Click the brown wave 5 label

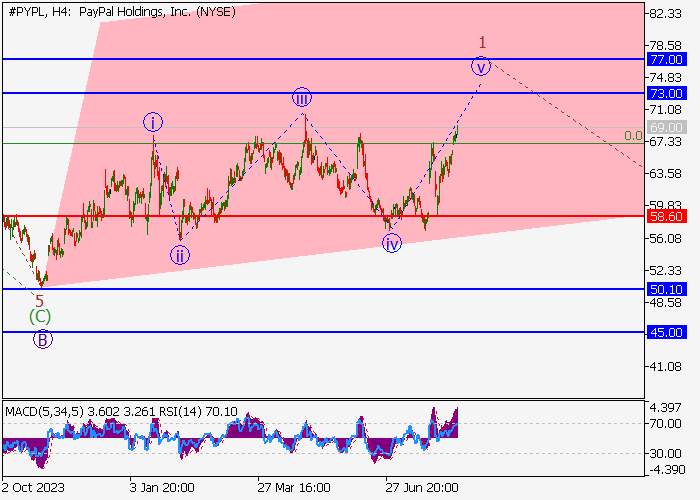(x=40, y=301)
